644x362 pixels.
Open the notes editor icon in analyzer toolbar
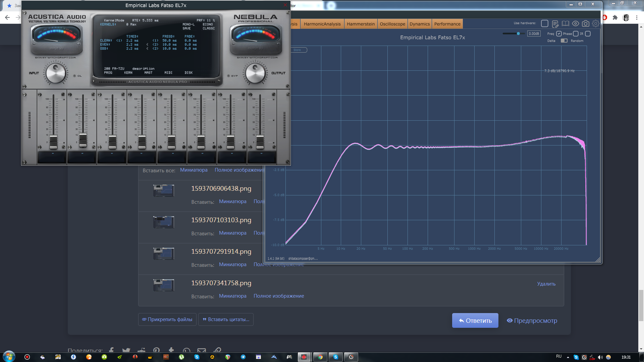[x=555, y=24]
